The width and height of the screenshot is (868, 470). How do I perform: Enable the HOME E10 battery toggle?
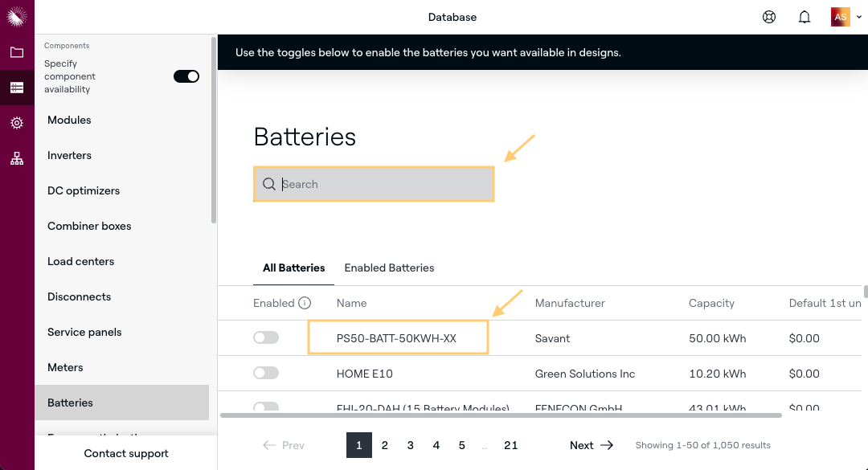[266, 374]
